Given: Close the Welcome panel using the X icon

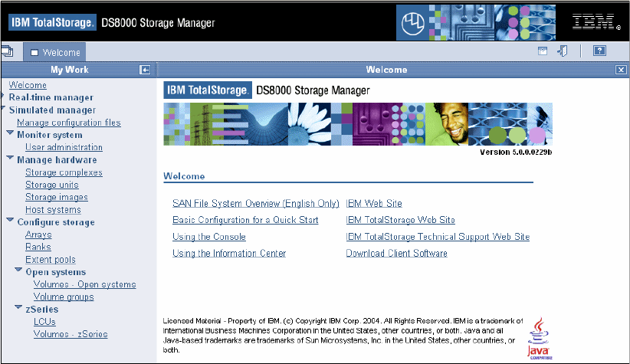Looking at the screenshot, I should (x=621, y=70).
